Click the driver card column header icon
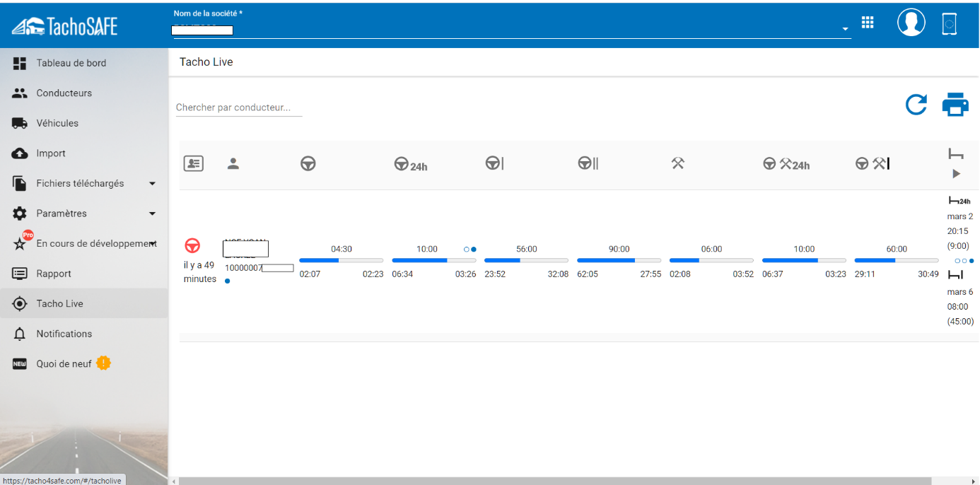 pos(194,164)
